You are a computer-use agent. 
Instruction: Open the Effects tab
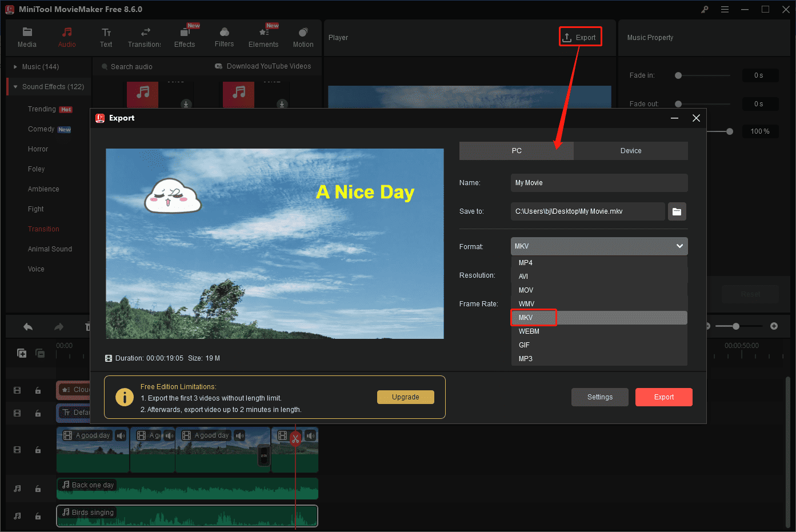click(x=185, y=38)
